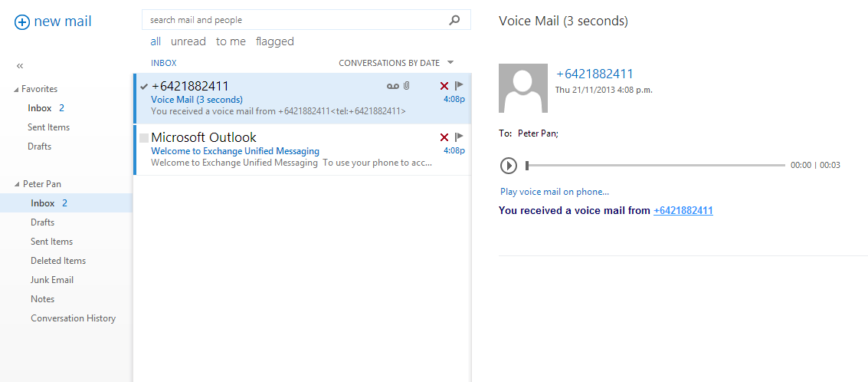868x382 pixels.
Task: Click the voice mail playback progress bar
Action: [655, 165]
